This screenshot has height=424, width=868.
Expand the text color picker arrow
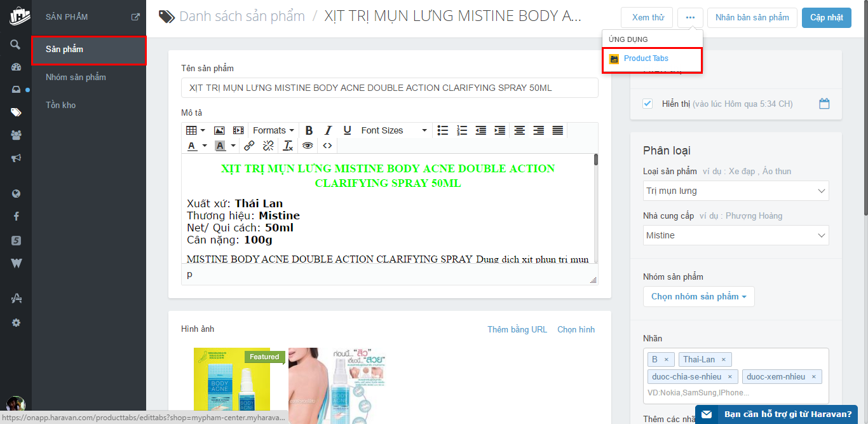[x=205, y=146]
